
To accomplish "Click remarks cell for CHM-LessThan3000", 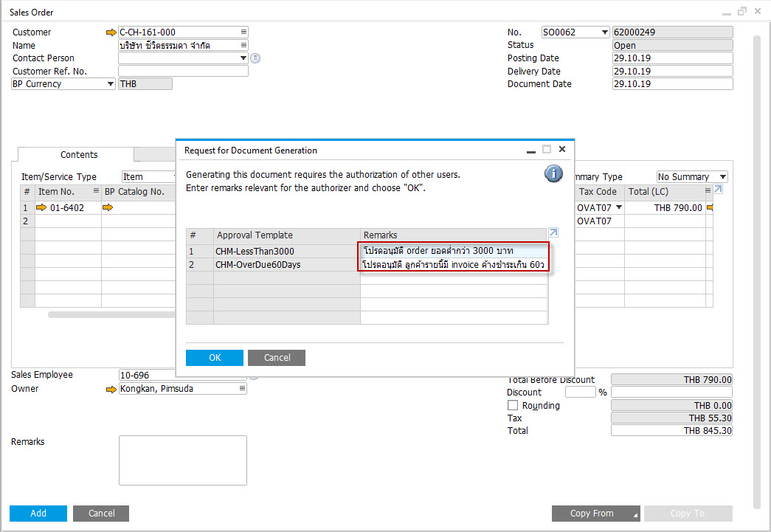I will (x=453, y=251).
